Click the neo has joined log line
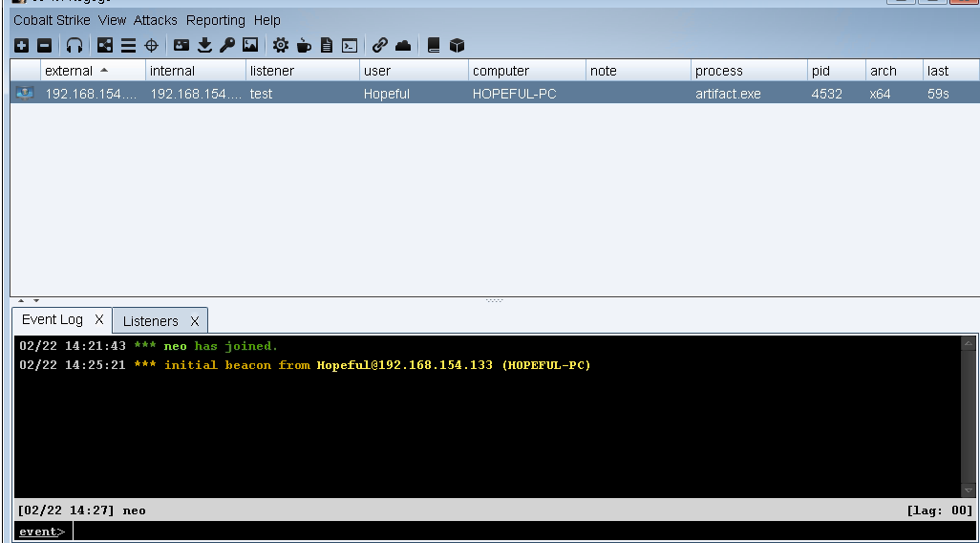The height and width of the screenshot is (543, 980). 148,346
